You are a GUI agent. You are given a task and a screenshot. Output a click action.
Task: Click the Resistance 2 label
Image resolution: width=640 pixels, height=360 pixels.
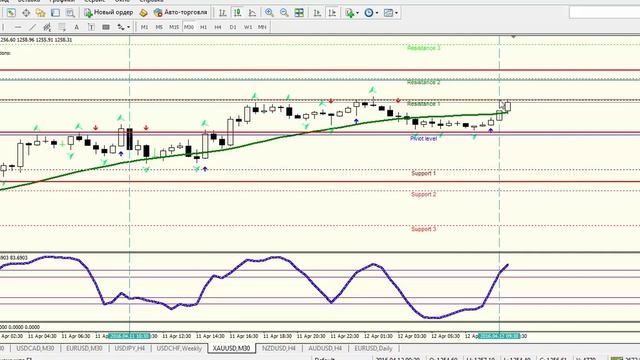423,82
